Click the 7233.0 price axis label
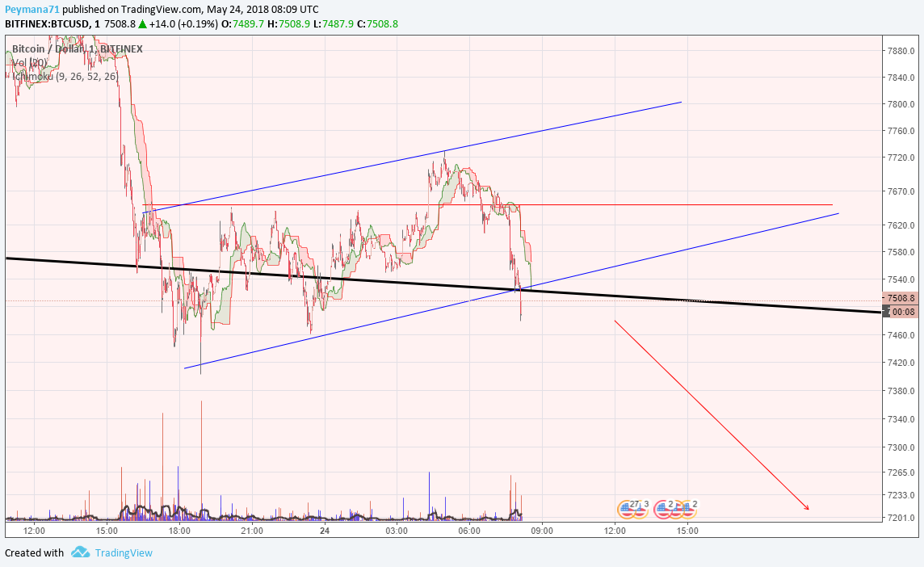Screen dimensions: 924x567 (x=901, y=495)
